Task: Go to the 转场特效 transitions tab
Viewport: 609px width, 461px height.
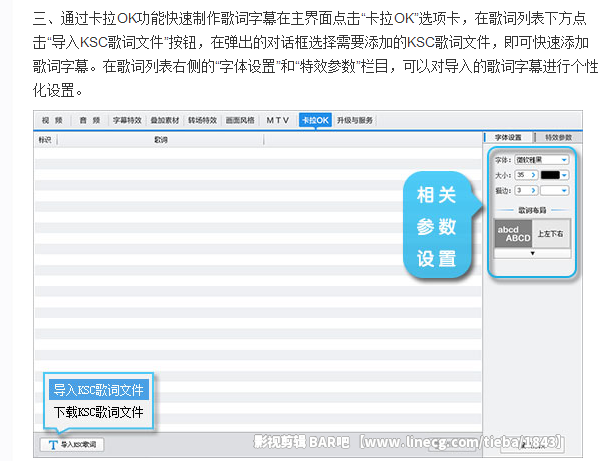Action: coord(202,119)
